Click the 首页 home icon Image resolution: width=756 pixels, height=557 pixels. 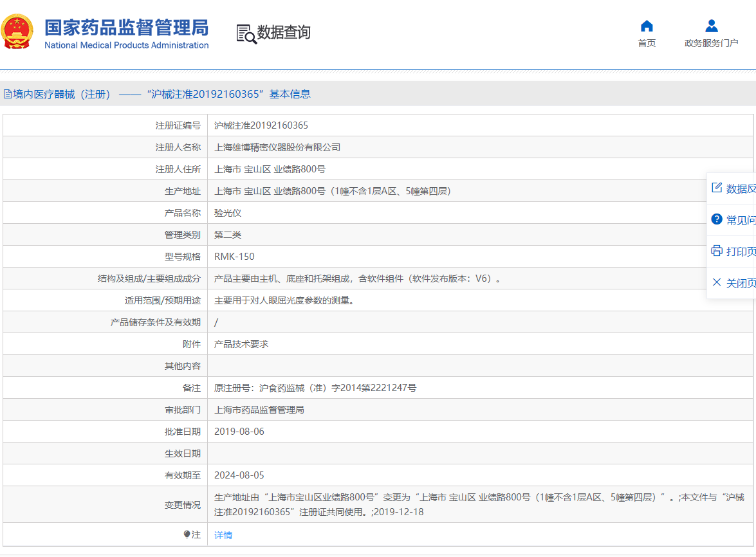(647, 26)
